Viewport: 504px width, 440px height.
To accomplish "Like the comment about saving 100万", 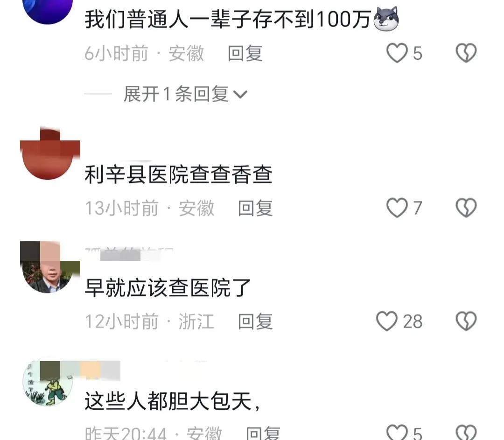I will click(x=397, y=53).
